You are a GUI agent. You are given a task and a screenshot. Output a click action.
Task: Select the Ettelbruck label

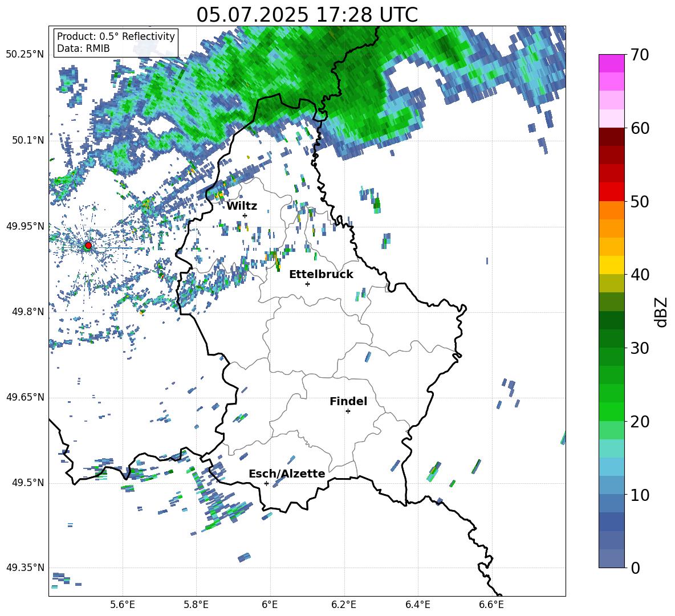pos(321,275)
